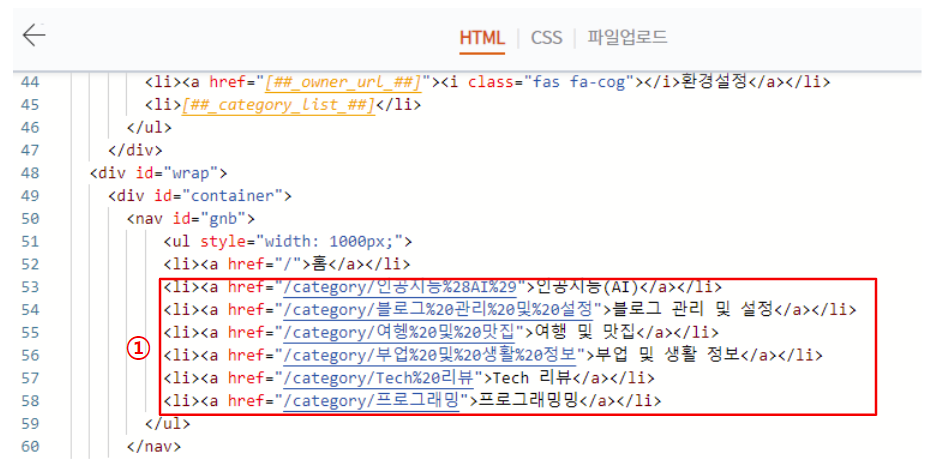Open the 파일업로드 tab

[627, 38]
